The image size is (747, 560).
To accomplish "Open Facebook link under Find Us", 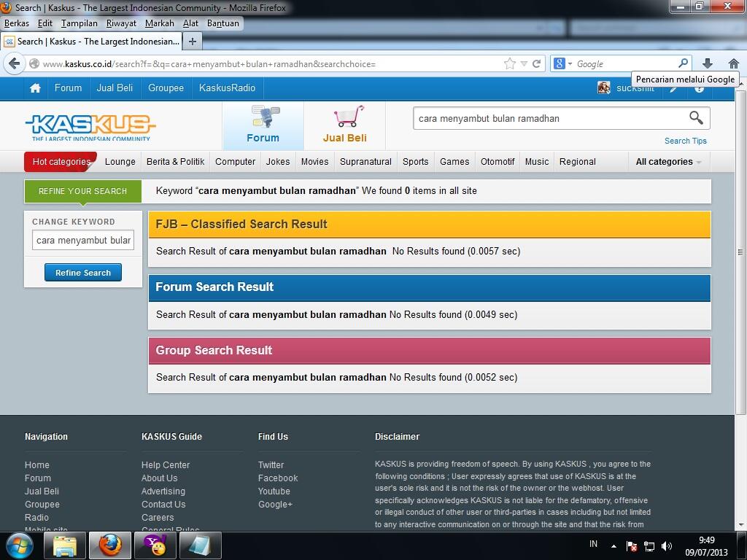I will [278, 478].
